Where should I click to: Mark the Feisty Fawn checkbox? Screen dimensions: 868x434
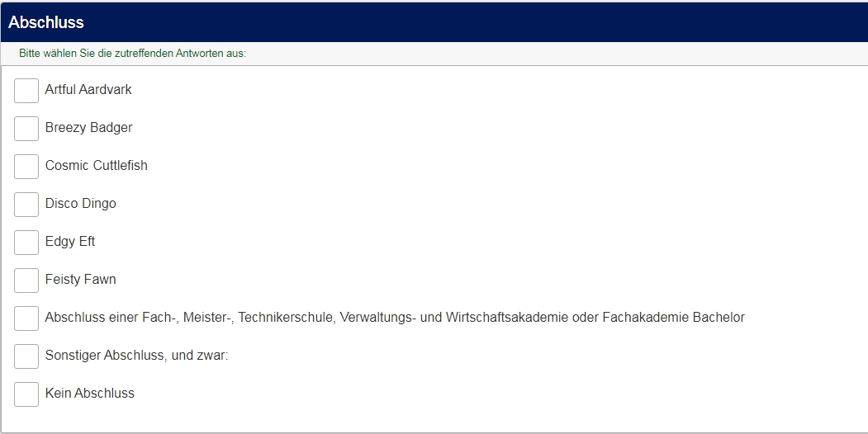(26, 281)
